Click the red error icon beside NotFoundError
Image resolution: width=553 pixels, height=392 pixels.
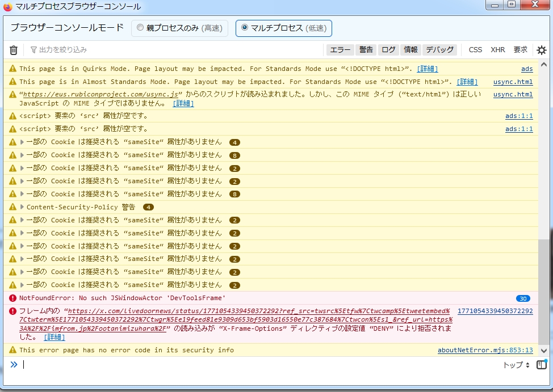pos(12,298)
